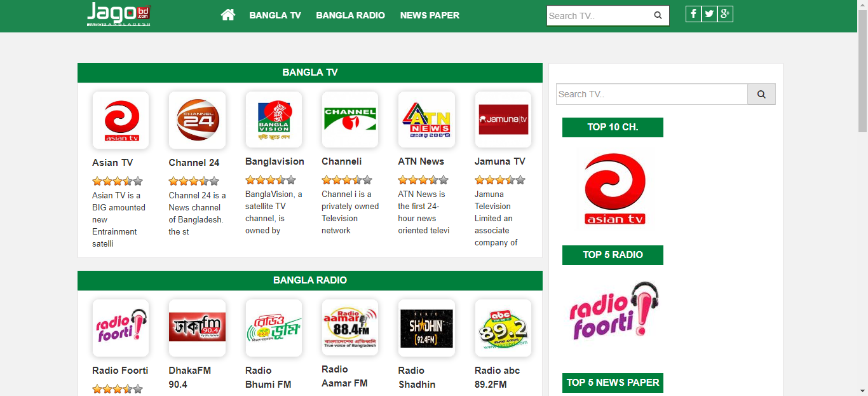Open the Radio Shadhin 92.4FM logo
The height and width of the screenshot is (396, 868).
(x=426, y=327)
